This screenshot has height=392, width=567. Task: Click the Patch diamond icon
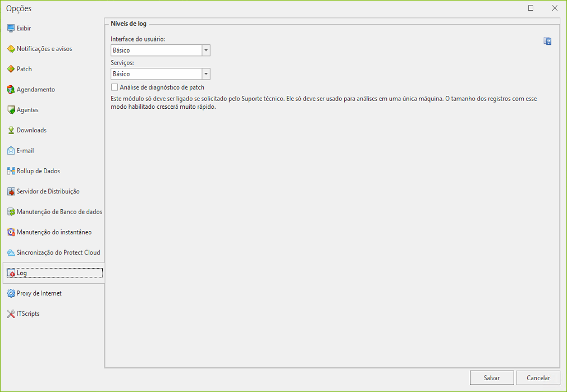11,69
